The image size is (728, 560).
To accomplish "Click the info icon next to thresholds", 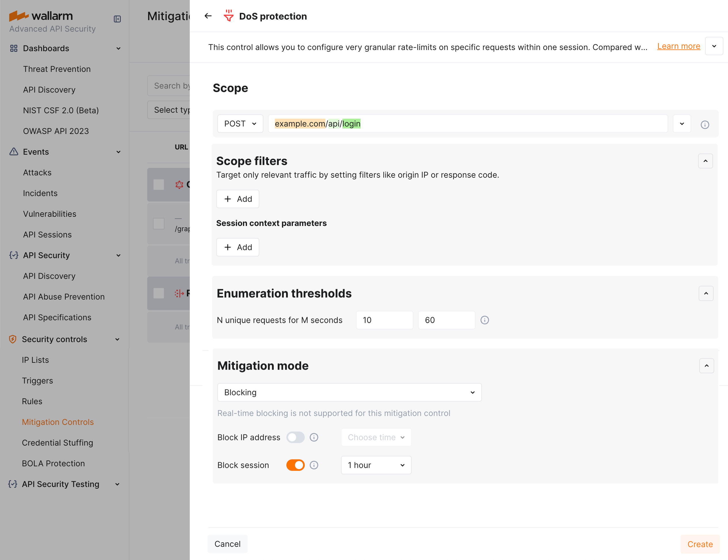I will tap(484, 320).
